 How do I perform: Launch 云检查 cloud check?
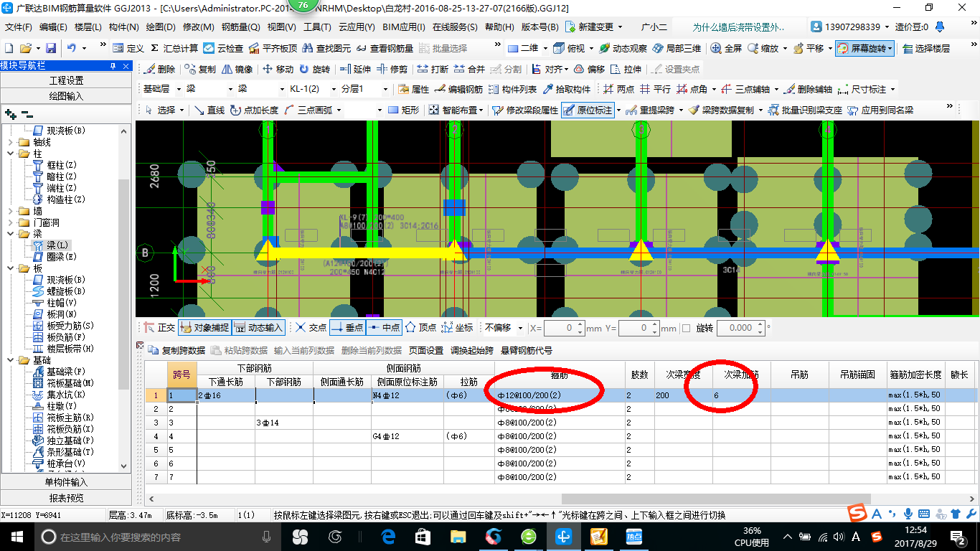tap(223, 48)
